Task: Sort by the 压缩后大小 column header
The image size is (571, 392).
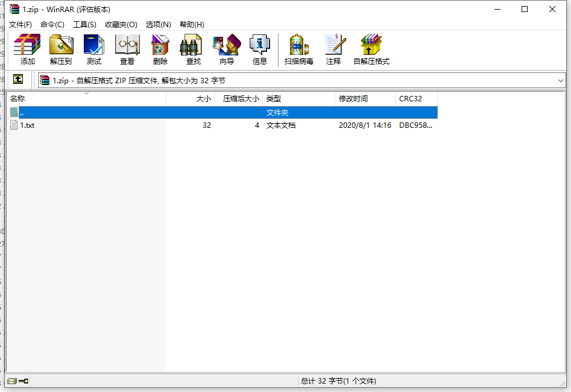Action: 239,99
